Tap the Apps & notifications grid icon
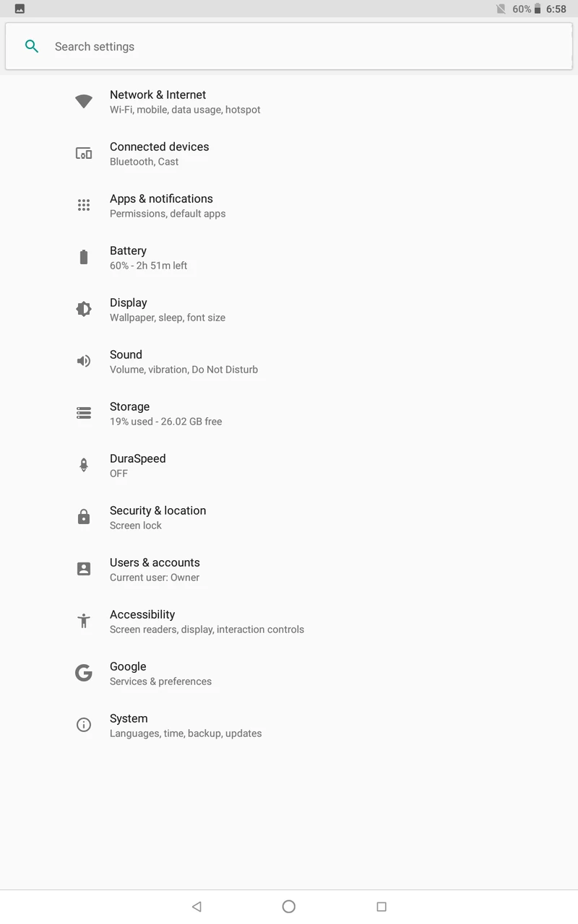The image size is (578, 924). click(x=84, y=205)
